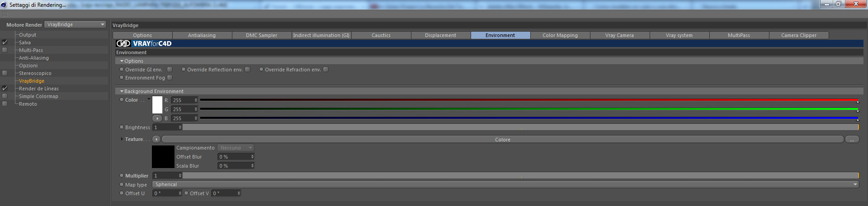Select the Displacement tab
This screenshot has height=206, width=868.
click(441, 35)
